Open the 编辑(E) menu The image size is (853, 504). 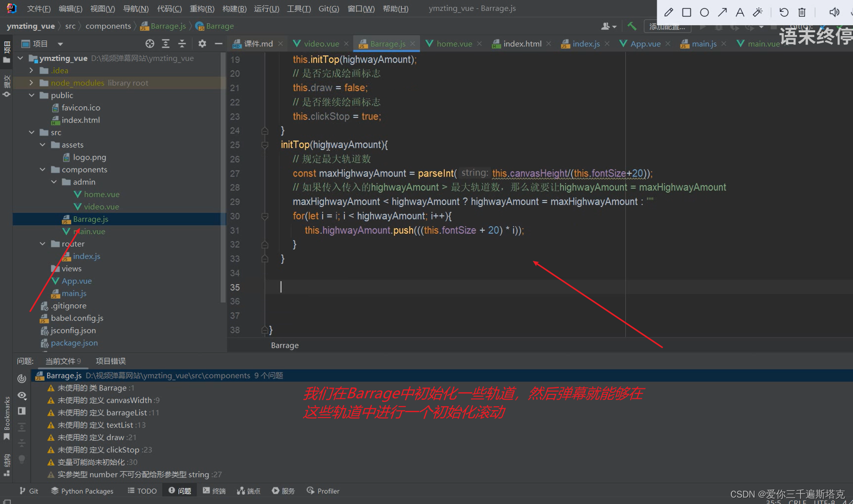click(70, 8)
